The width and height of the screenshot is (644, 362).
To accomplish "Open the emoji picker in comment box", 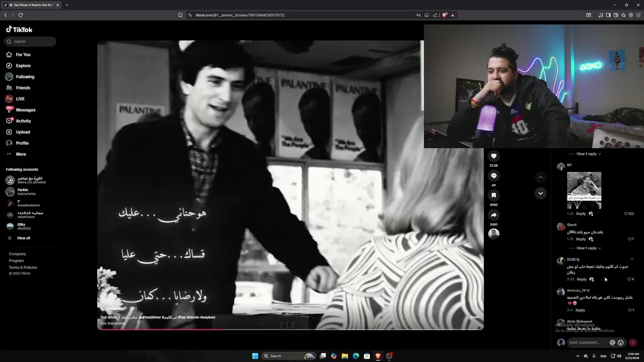I will tap(620, 342).
